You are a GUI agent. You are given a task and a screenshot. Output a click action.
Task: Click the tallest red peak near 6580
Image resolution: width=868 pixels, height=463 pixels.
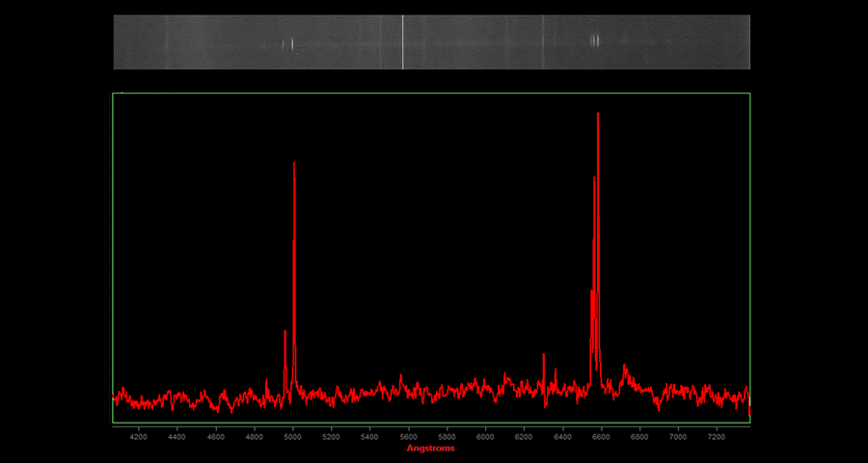pos(598,116)
